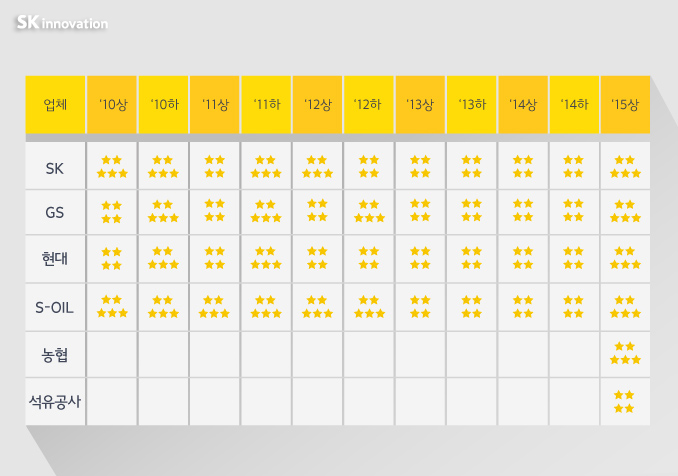Choose the 농협 row label

click(56, 353)
